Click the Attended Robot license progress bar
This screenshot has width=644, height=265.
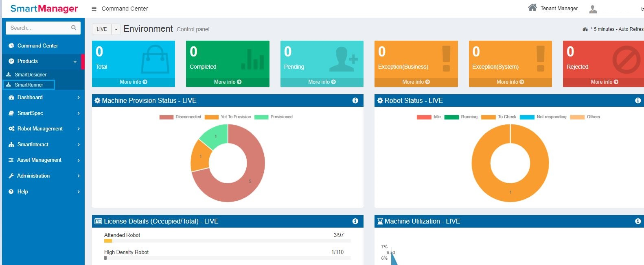(227, 241)
